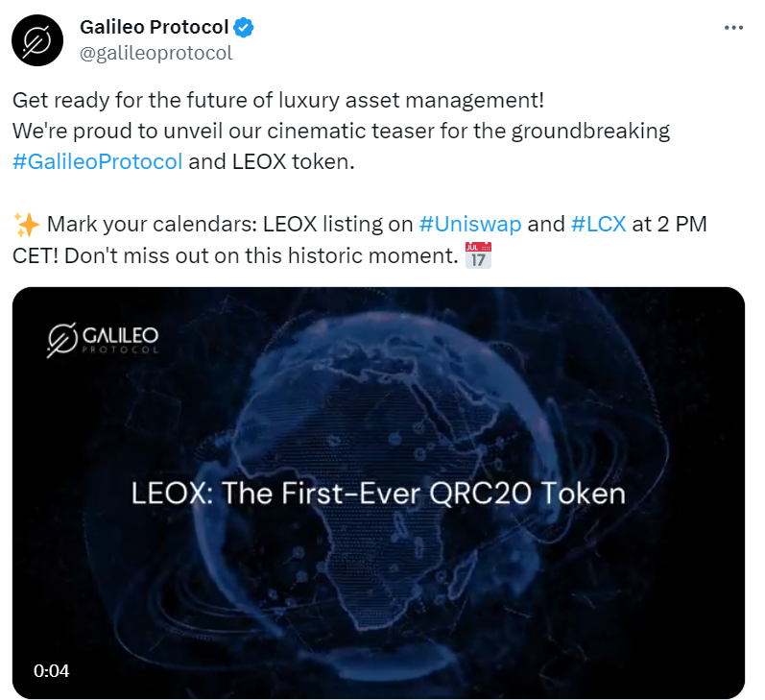This screenshot has width=765, height=700.
Task: Click the Galileo Protocol logo in the video
Action: click(x=103, y=340)
